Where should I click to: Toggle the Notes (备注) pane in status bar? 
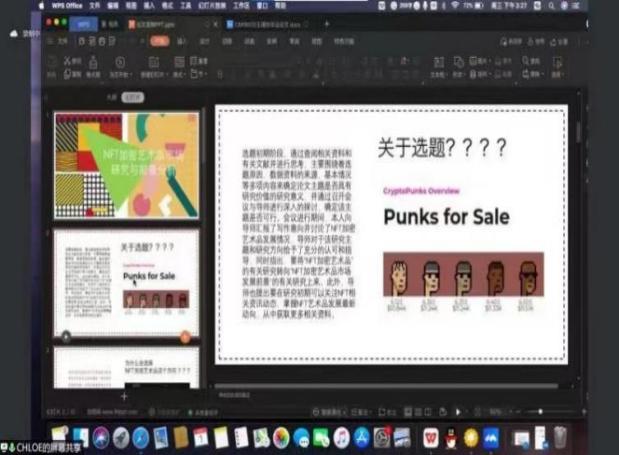click(360, 412)
